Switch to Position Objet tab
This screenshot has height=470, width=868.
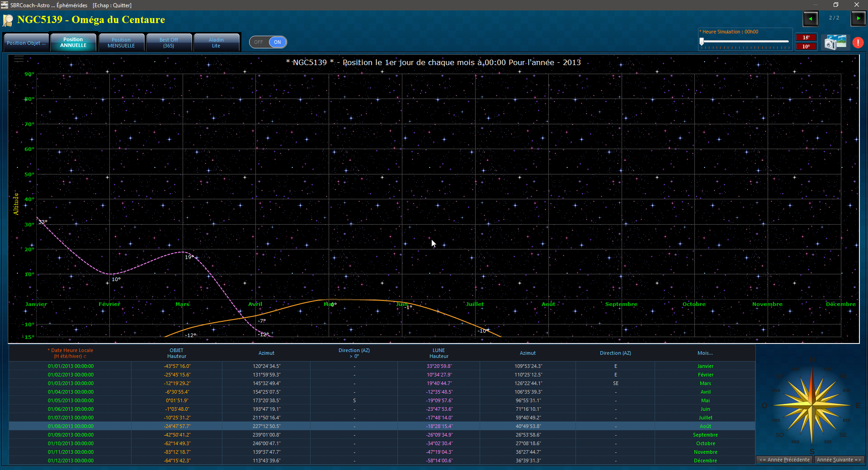26,43
